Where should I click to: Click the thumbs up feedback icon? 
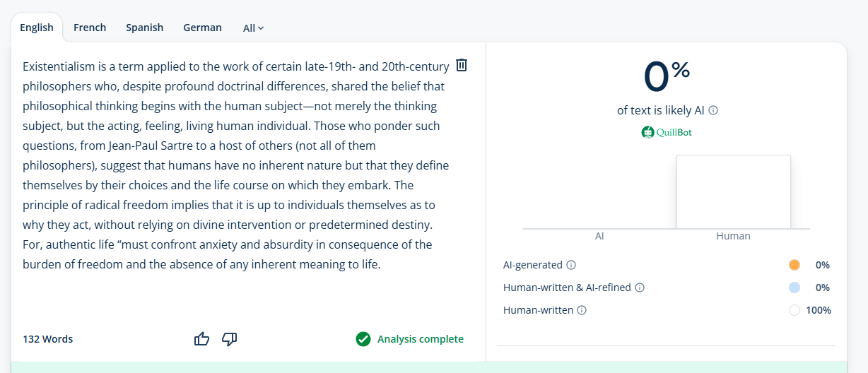[x=201, y=339]
